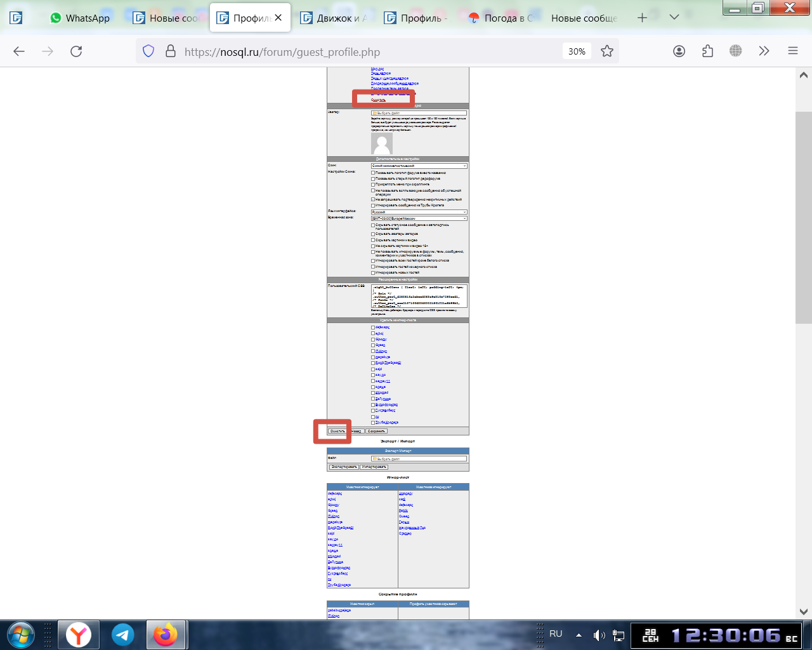Click the 'Экспортировать' button
Screen dimensions: 812x650
pyautogui.click(x=344, y=467)
